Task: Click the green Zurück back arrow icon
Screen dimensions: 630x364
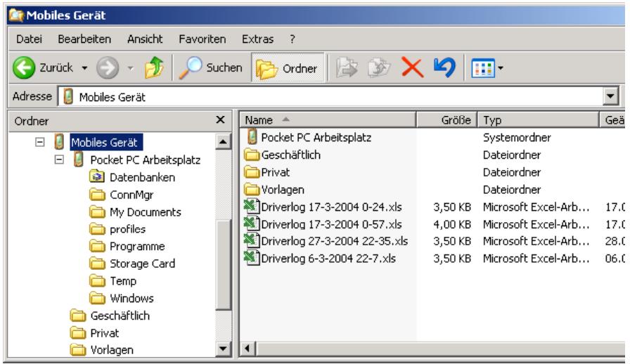Action: tap(24, 67)
